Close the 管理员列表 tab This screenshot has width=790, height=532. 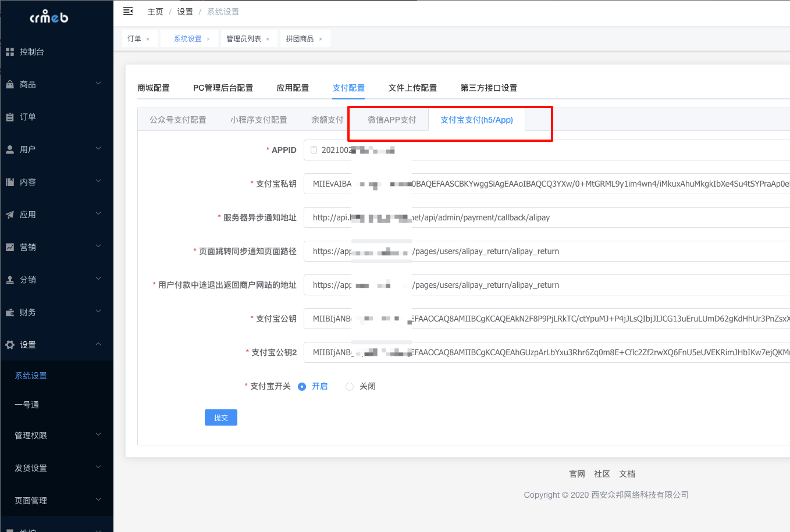coord(268,39)
